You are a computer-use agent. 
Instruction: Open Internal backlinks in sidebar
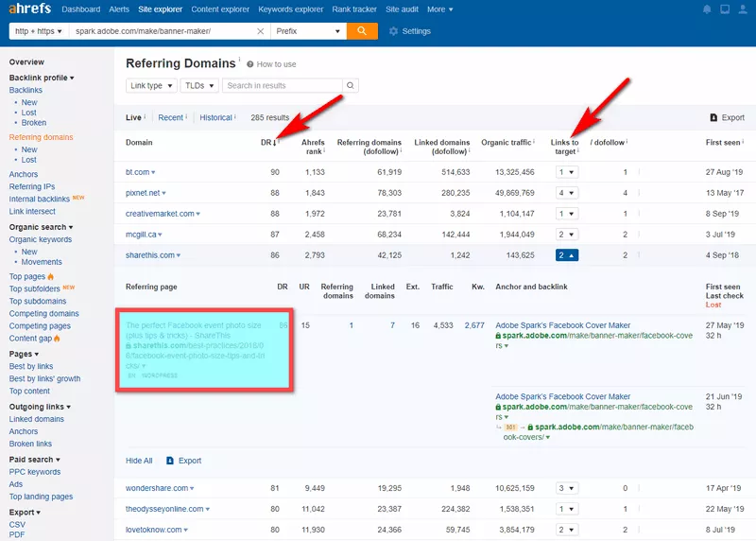(40, 199)
